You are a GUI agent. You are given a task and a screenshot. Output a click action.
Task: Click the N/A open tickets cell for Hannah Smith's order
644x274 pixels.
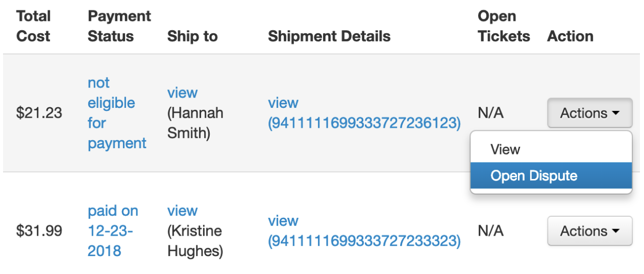(490, 113)
